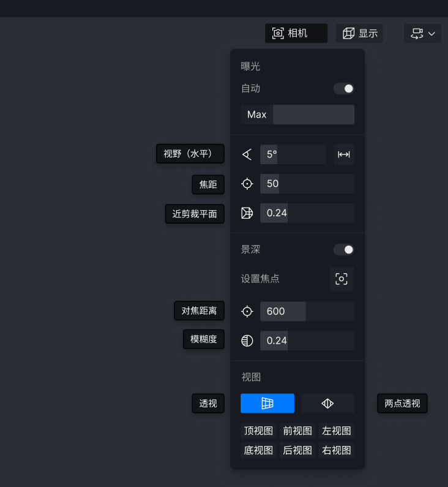The height and width of the screenshot is (487, 448).
Task: Toggle the 景深 depth of field switch
Action: pyautogui.click(x=344, y=250)
